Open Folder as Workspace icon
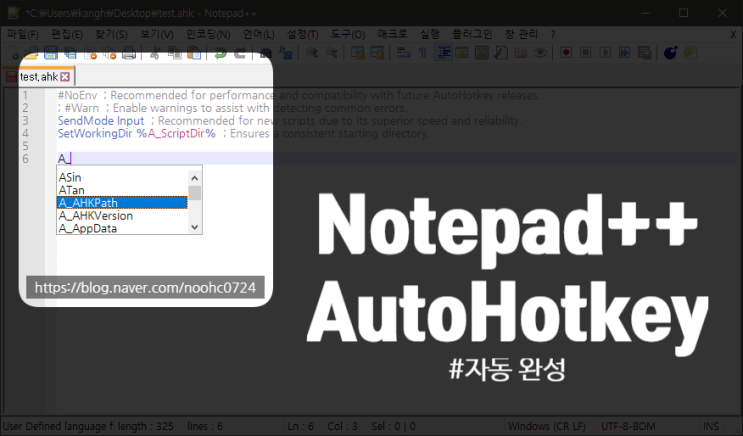The width and height of the screenshot is (743, 436). coord(521,53)
